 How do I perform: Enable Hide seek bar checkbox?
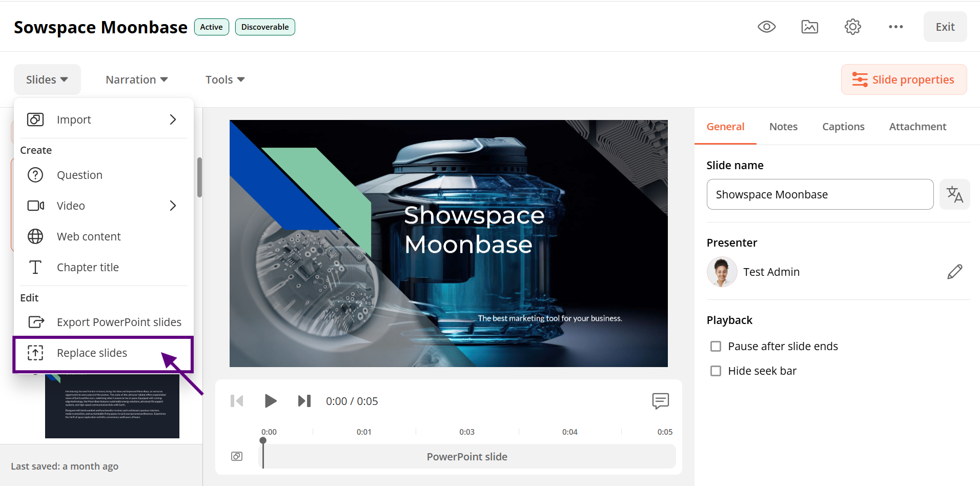point(716,371)
